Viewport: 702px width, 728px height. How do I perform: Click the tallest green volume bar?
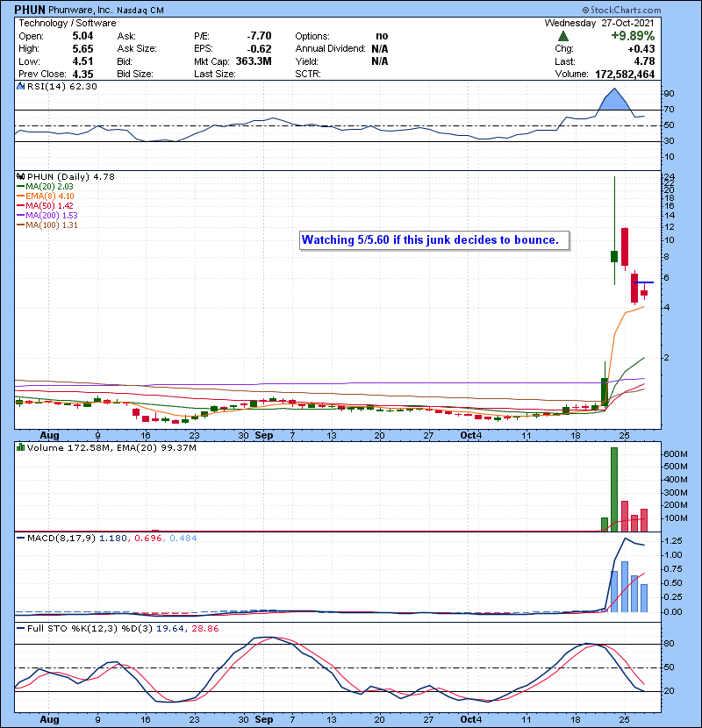pyautogui.click(x=614, y=489)
